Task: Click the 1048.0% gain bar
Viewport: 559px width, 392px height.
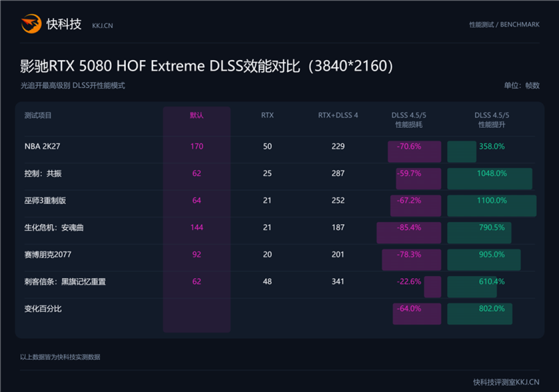Action: tap(490, 179)
